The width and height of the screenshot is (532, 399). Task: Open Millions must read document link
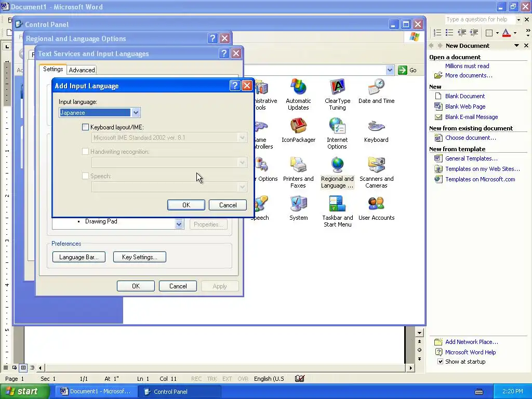tap(467, 66)
